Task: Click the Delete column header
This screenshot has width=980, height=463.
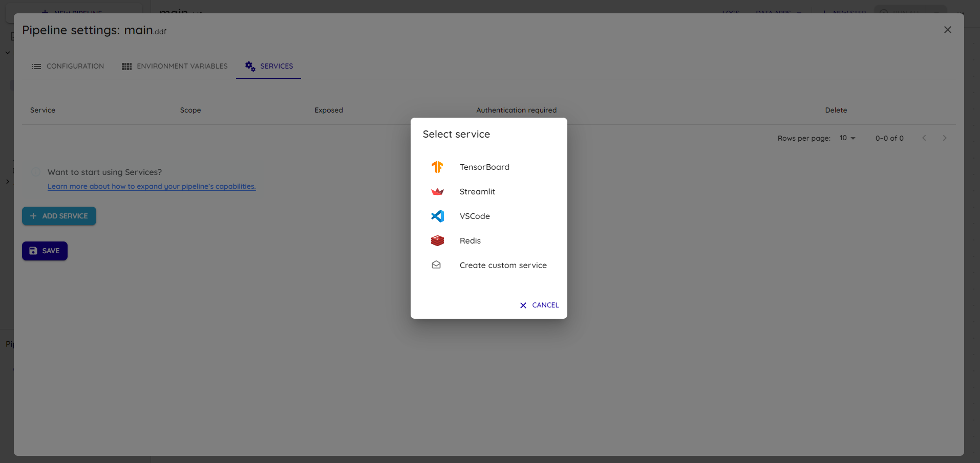Action: pos(836,110)
